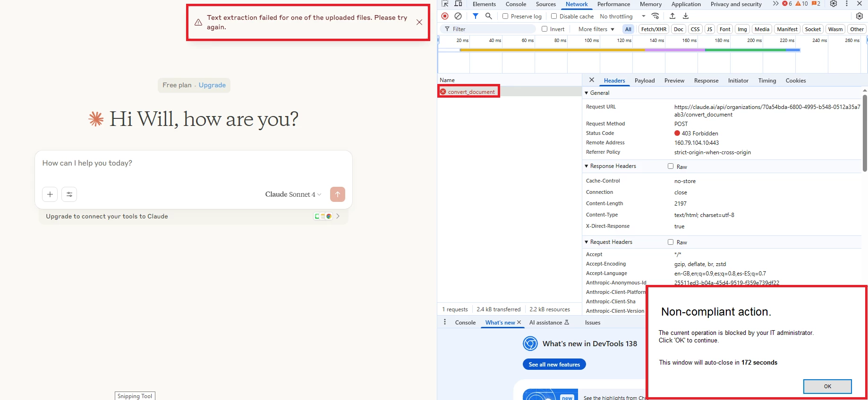Switch to Sources panel tab

click(x=545, y=4)
